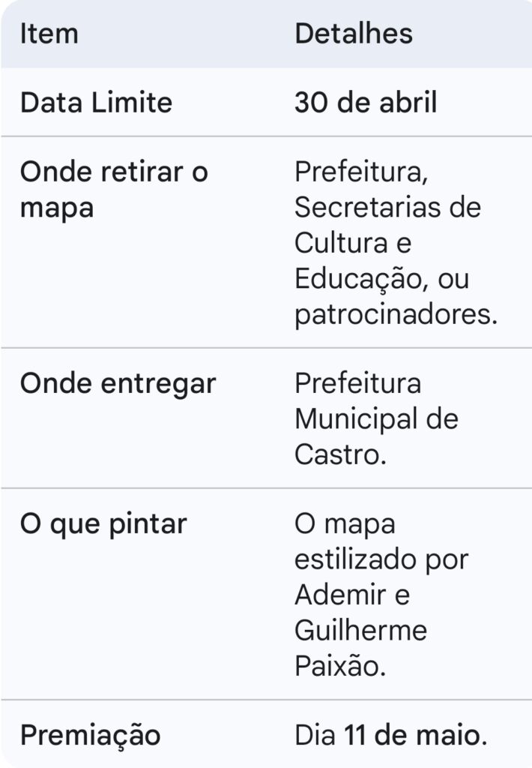Select the name "Ademir e"

coord(352,595)
